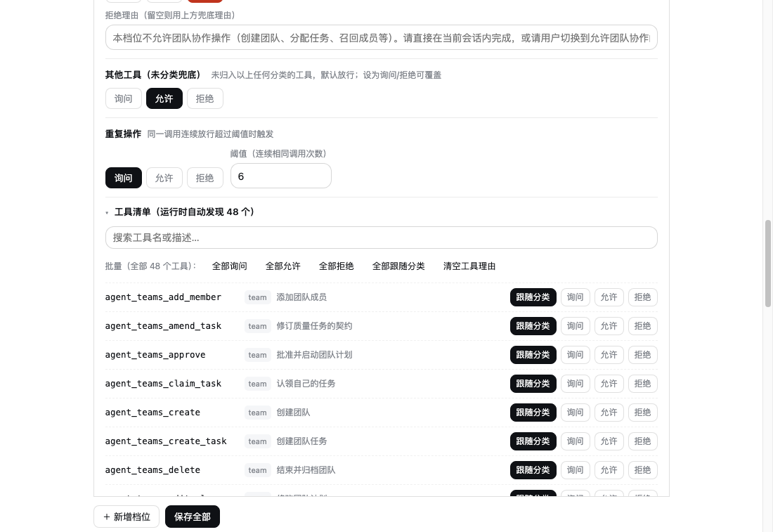Screen dimensions: 773x532
Task: Select 询问 for agent_teams_add_member
Action: pos(575,297)
